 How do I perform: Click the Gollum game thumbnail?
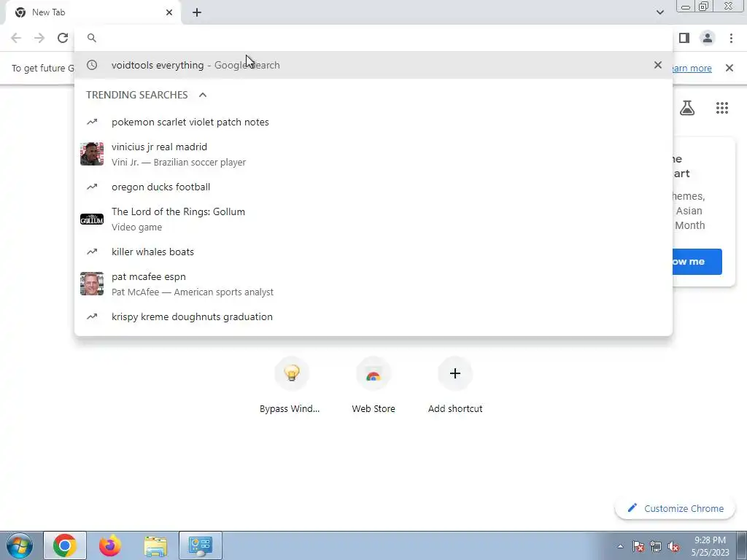(x=92, y=219)
